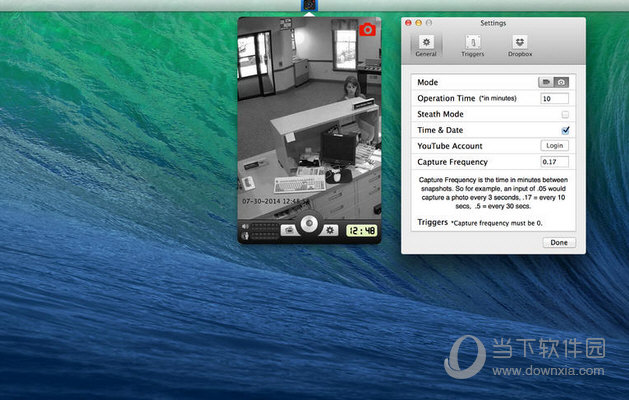The height and width of the screenshot is (400, 629).
Task: Click the round record button
Action: click(309, 223)
